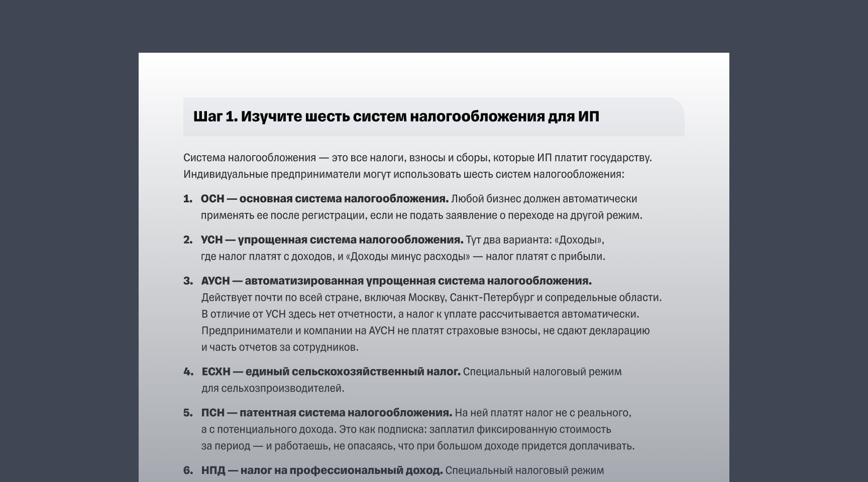
Task: Select the number «3.» beside АУСН
Action: 187,281
